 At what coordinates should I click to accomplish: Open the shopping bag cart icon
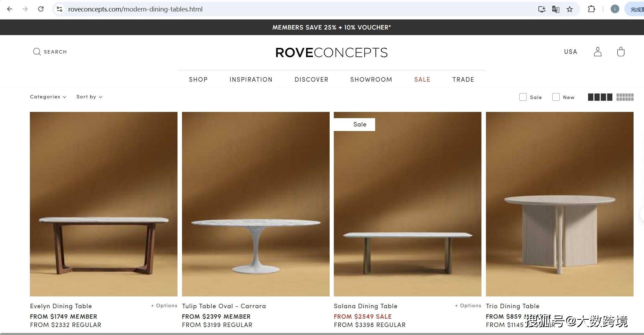[x=621, y=52]
